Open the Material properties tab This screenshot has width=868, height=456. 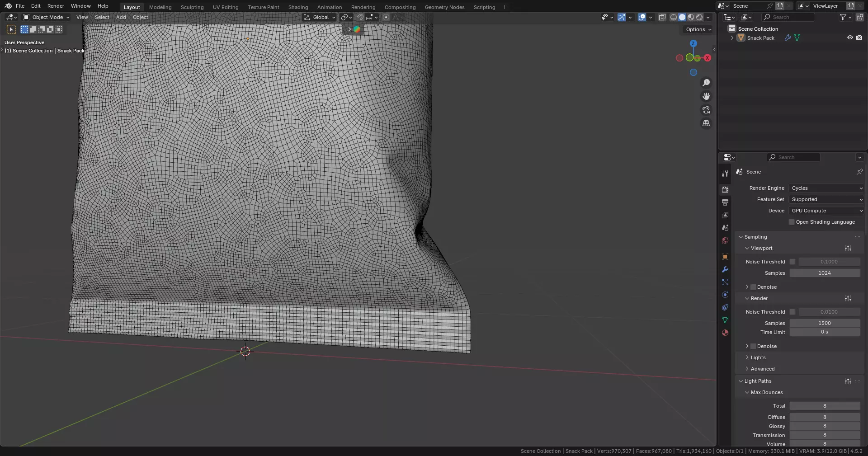[x=725, y=333]
